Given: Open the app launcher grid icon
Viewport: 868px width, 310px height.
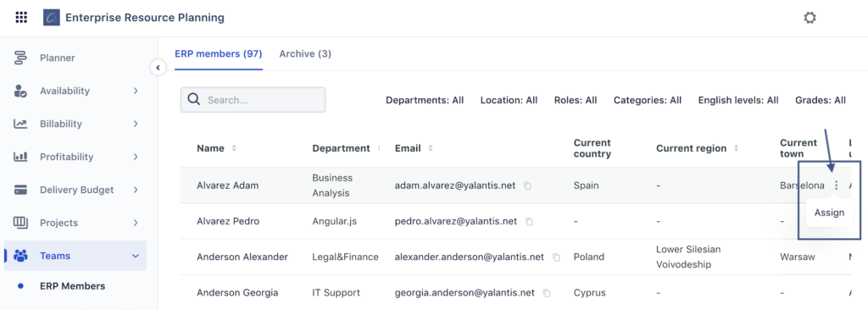Looking at the screenshot, I should [21, 18].
